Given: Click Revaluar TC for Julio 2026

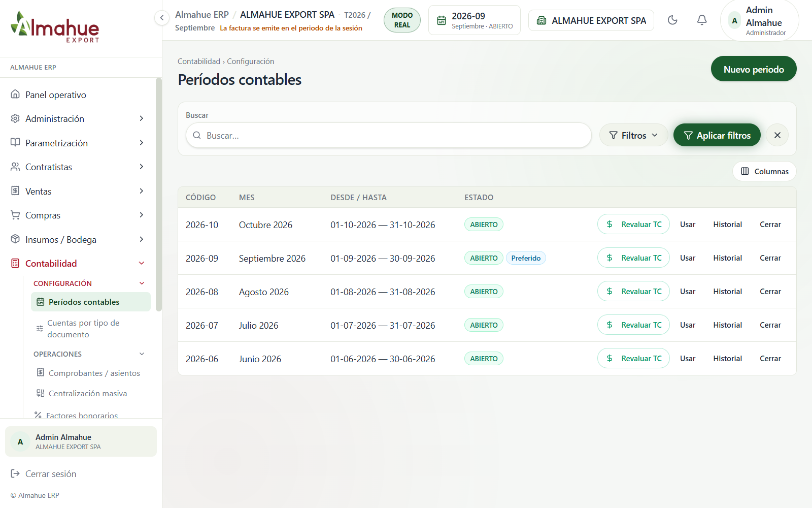Looking at the screenshot, I should [x=633, y=325].
